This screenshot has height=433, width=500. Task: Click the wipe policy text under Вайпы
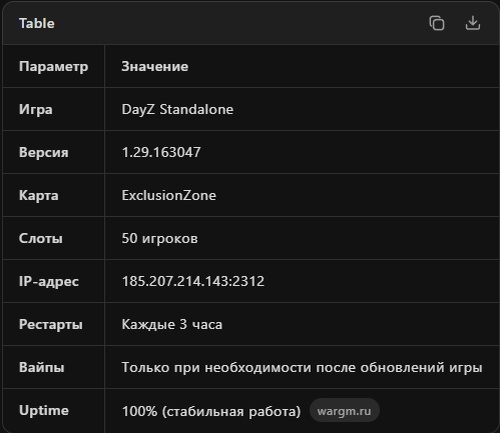click(302, 367)
